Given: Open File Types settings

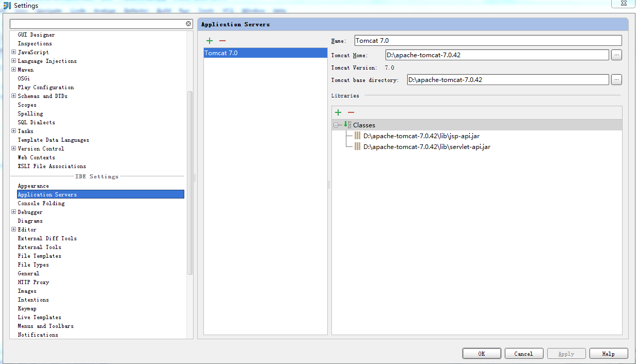Looking at the screenshot, I should click(33, 264).
